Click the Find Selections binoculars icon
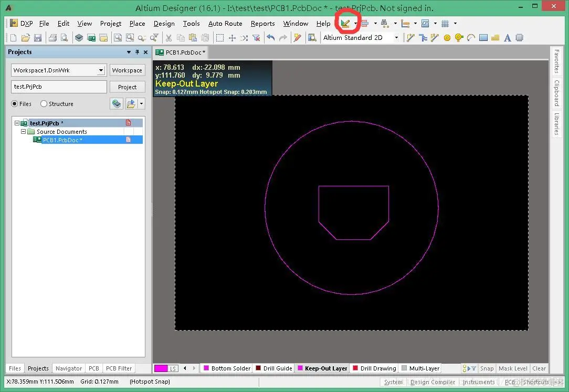This screenshot has height=392, width=569. coord(385,24)
